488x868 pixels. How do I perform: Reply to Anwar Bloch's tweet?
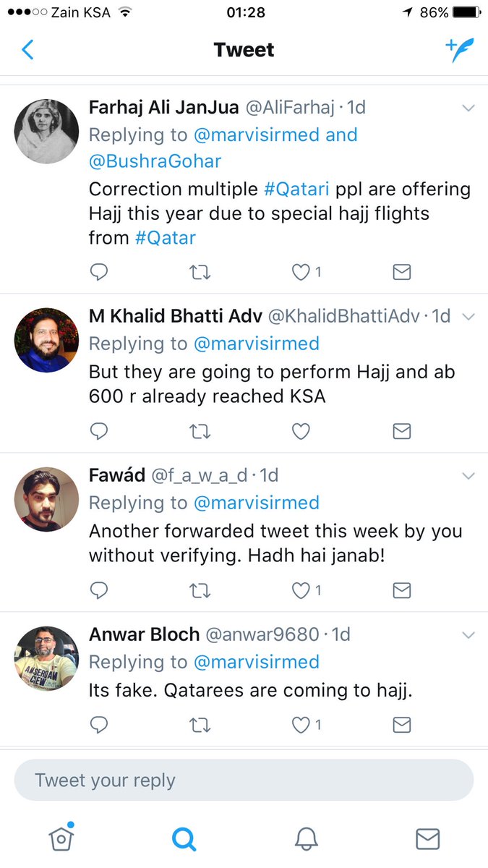99,724
